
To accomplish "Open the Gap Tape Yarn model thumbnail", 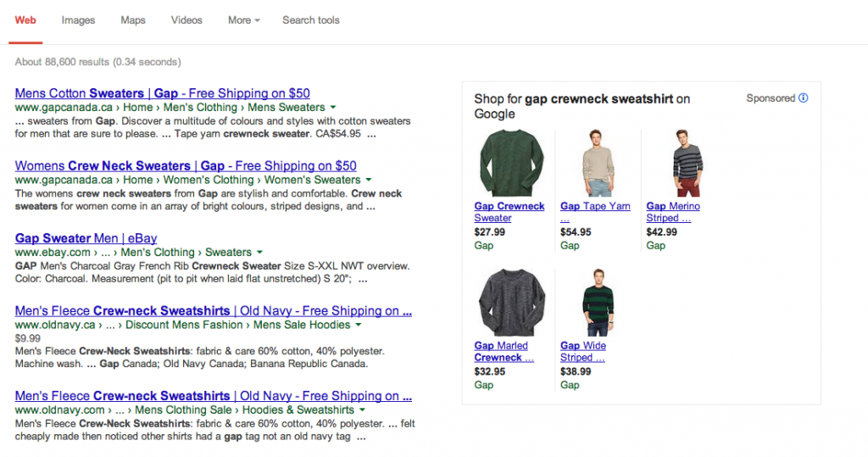I will point(598,163).
